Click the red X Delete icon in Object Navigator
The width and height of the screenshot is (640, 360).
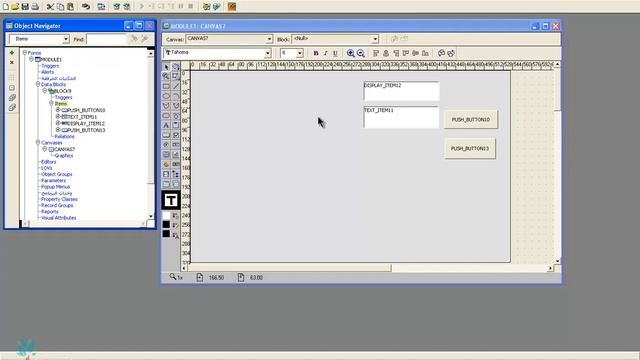click(11, 62)
